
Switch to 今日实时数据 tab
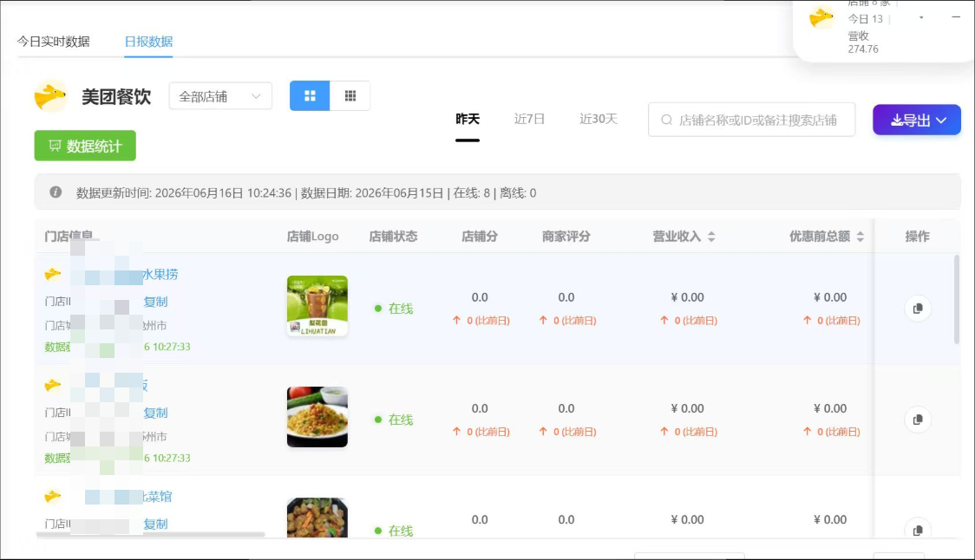54,42
